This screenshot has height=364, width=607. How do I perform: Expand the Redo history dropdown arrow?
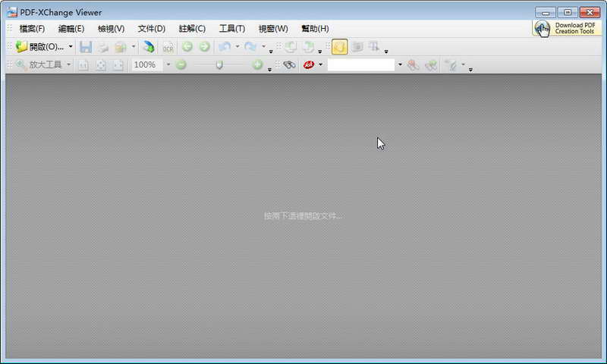click(263, 47)
